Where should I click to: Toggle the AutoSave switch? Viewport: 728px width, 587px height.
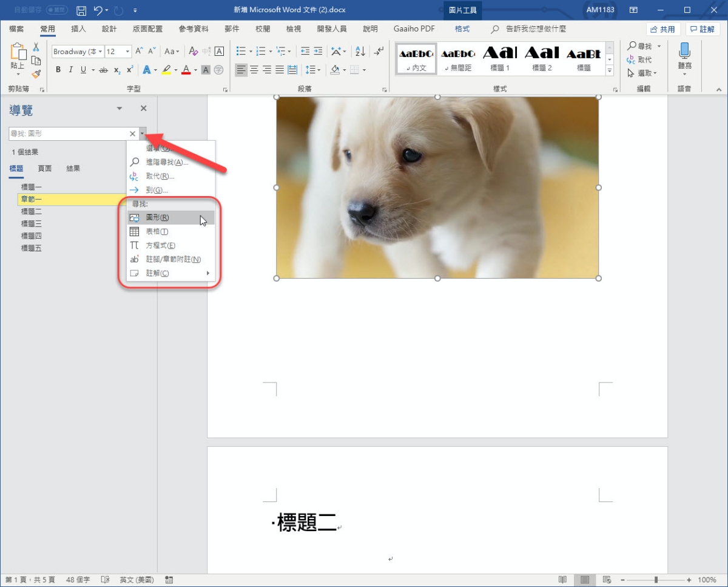(56, 10)
